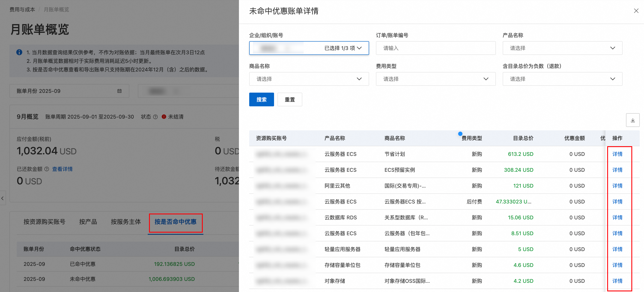Click help icon beside 已还款金额
The height and width of the screenshot is (292, 644).
(46, 169)
